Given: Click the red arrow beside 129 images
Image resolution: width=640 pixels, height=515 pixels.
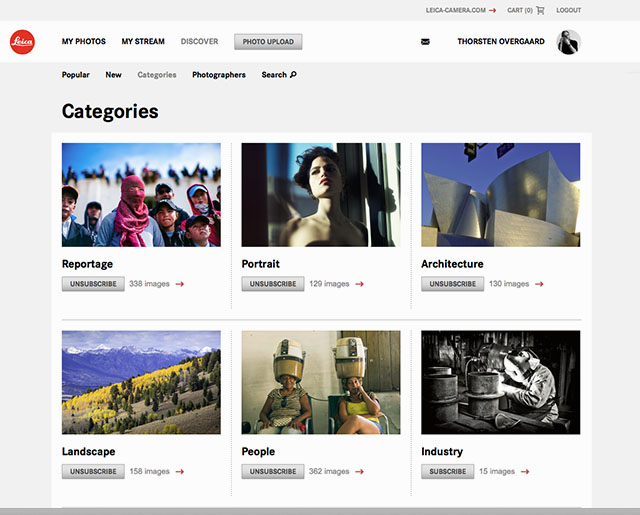Looking at the screenshot, I should [x=359, y=284].
